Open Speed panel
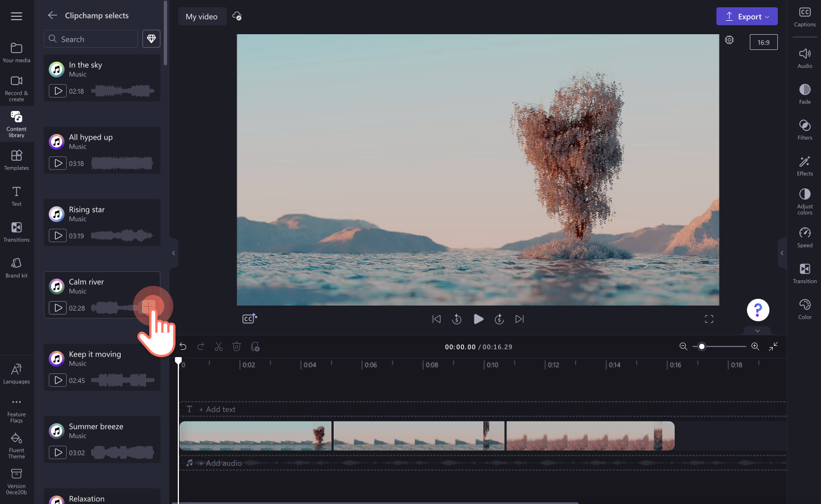 point(805,238)
